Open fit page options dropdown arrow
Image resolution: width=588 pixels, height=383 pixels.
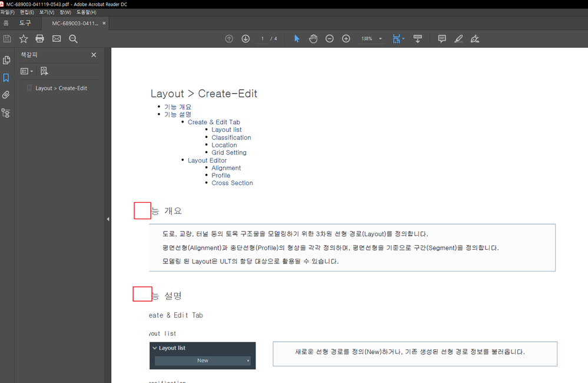coord(404,39)
